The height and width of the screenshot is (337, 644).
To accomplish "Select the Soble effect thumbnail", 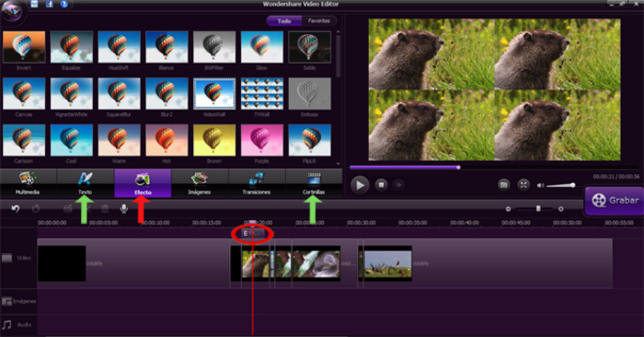I will click(310, 47).
